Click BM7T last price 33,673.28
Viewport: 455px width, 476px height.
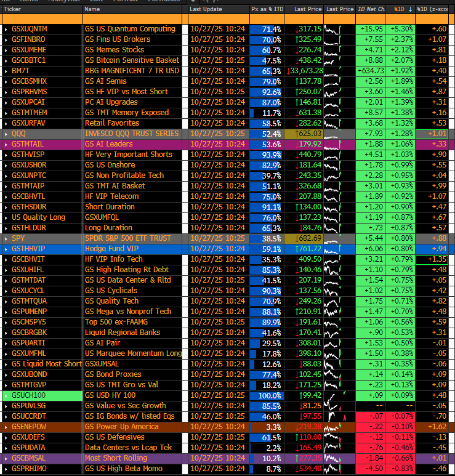(304, 71)
